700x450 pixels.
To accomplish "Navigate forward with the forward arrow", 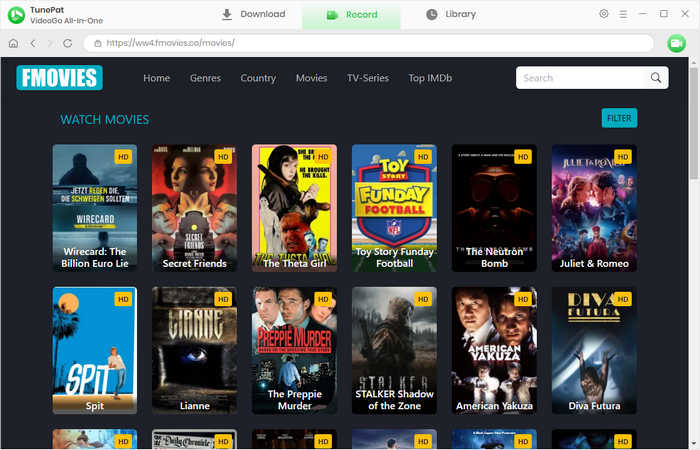I will click(50, 43).
